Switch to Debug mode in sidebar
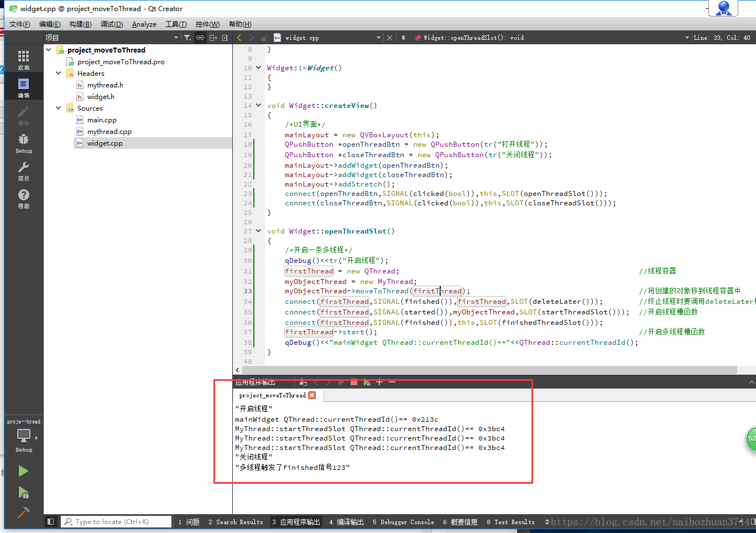 point(23,142)
